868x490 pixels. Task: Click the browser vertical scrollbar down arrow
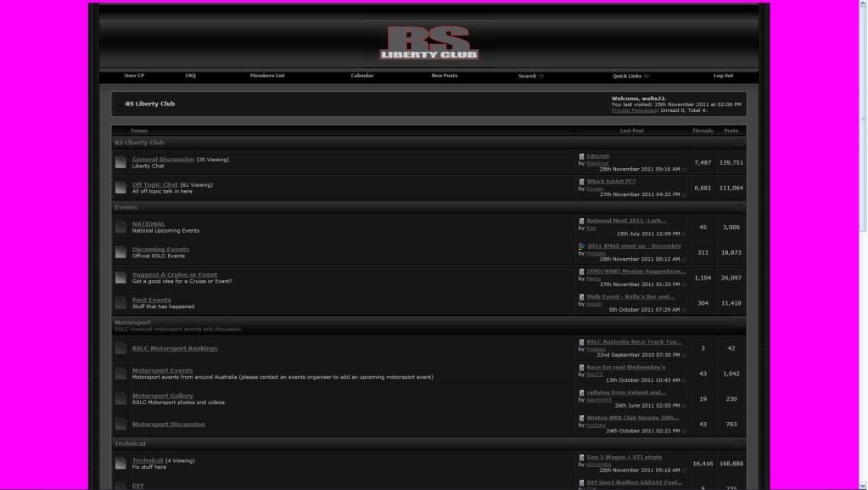pyautogui.click(x=863, y=485)
